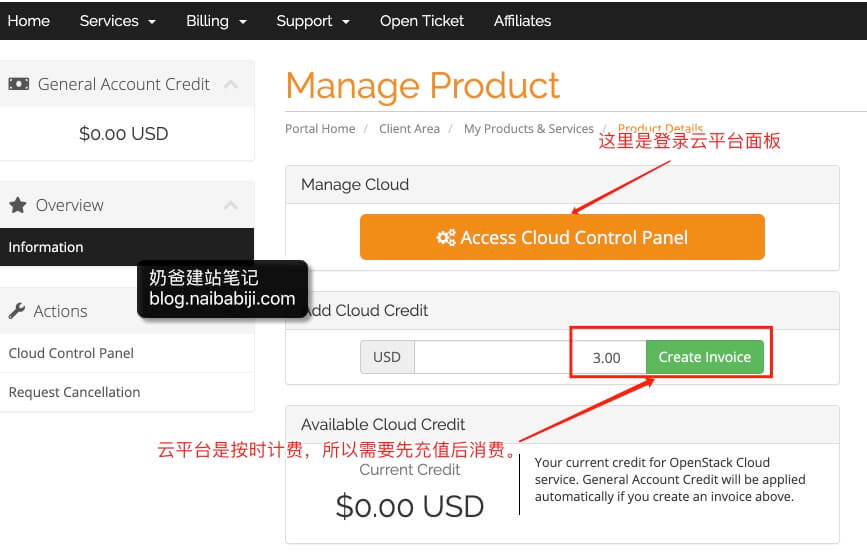Image resolution: width=867 pixels, height=557 pixels.
Task: Open the Support dropdown menu
Action: tap(312, 20)
